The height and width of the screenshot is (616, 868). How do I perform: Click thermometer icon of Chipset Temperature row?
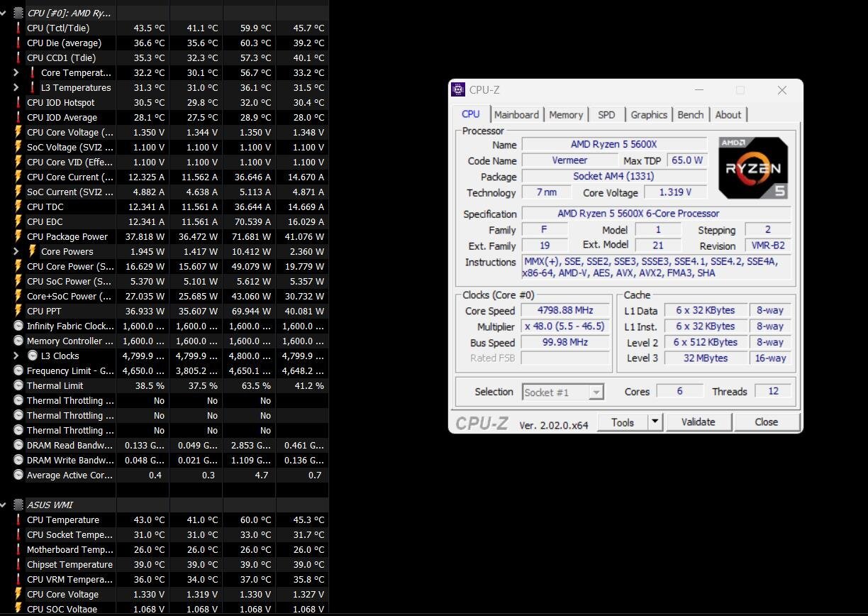18,564
